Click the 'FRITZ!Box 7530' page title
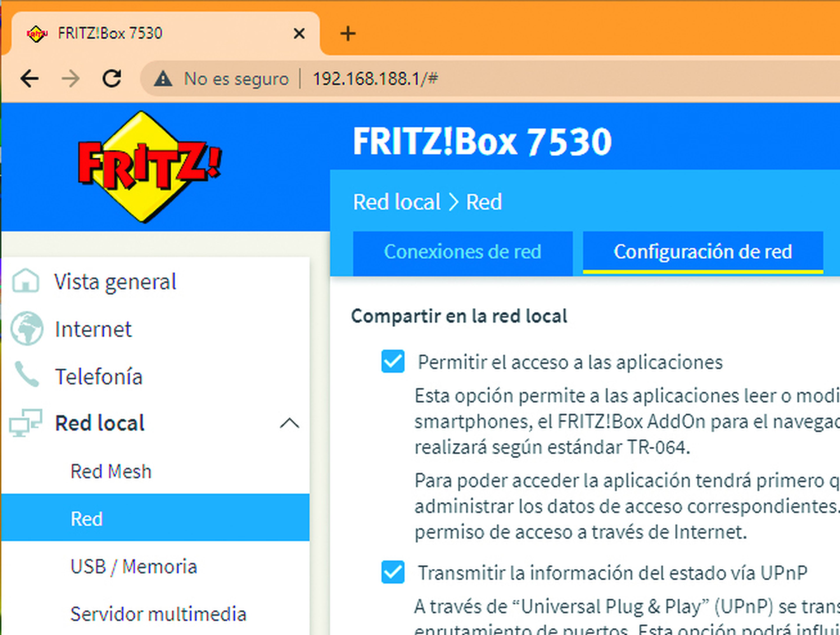This screenshot has height=635, width=840. coord(482,141)
